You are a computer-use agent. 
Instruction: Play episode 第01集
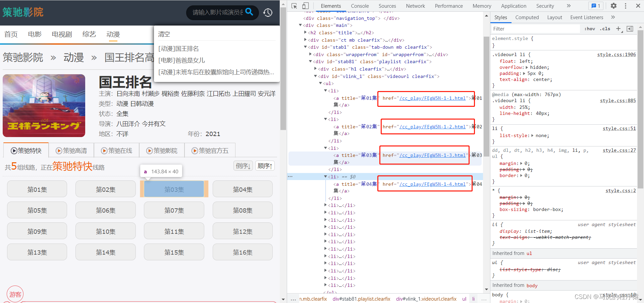37,189
